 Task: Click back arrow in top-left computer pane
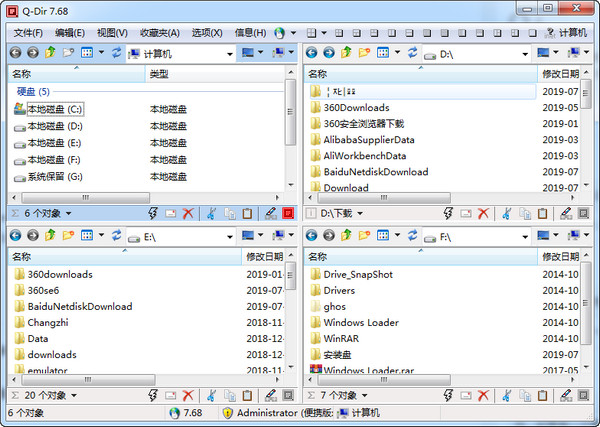(16, 52)
